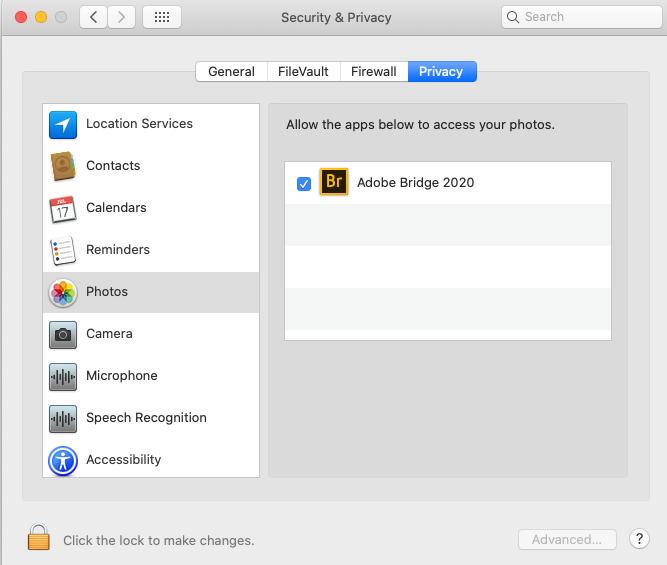Select the Reminders label in sidebar
Screen dimensions: 667x565
click(118, 249)
